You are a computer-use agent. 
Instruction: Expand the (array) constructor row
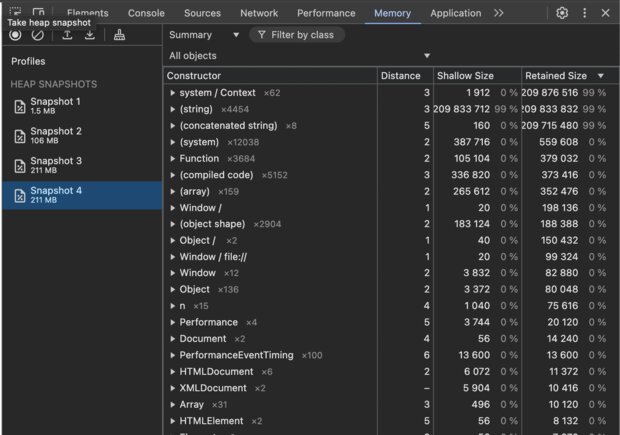point(172,191)
